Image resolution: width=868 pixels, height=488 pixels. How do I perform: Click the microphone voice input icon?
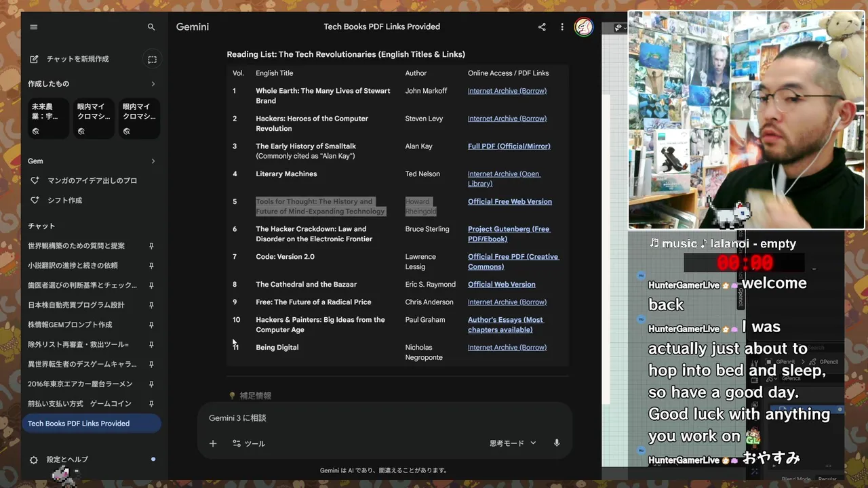[557, 443]
